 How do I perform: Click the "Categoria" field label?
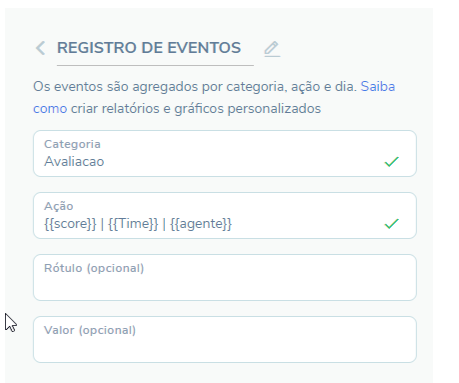coord(72,144)
